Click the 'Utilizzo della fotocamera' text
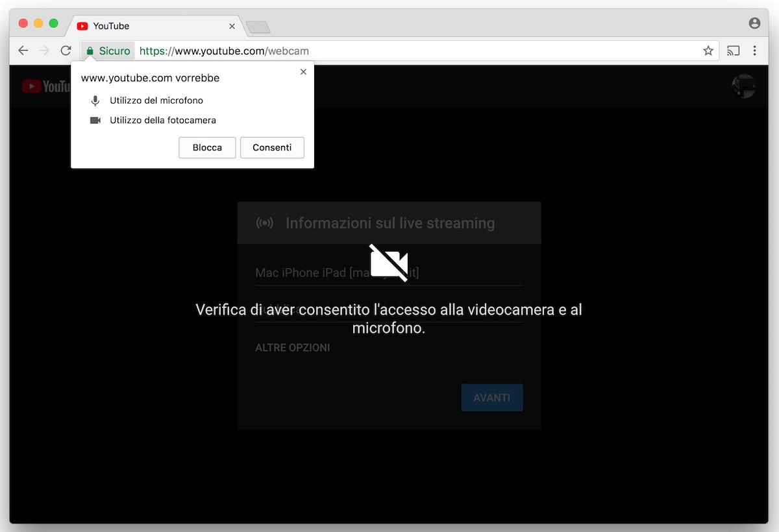Viewport: 779px width, 532px height. [x=163, y=120]
